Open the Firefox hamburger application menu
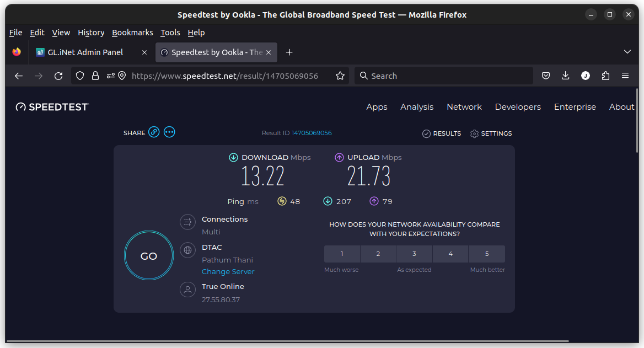The height and width of the screenshot is (348, 644). click(625, 76)
